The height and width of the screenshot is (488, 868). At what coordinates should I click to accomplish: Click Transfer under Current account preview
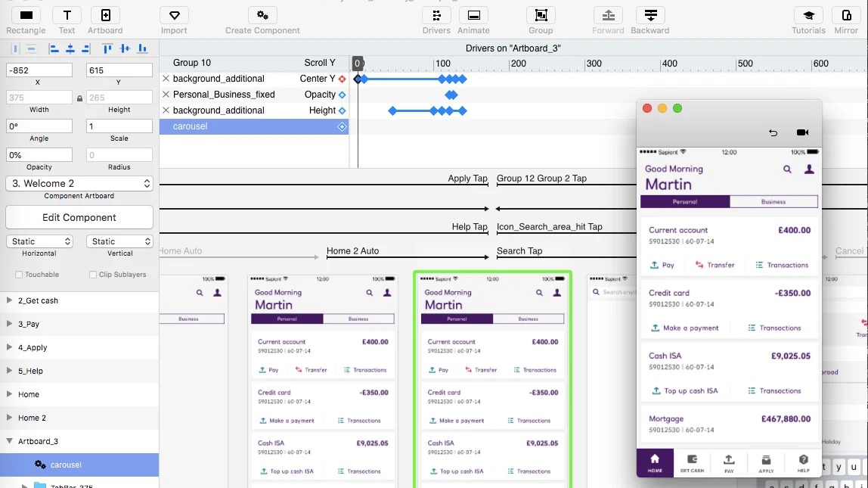click(x=715, y=266)
